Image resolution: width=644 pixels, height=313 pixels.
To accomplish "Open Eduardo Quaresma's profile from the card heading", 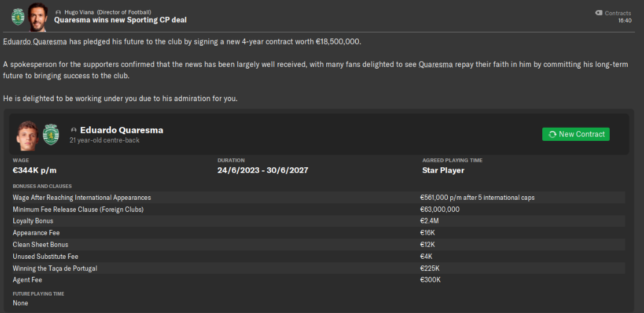I will [x=122, y=130].
